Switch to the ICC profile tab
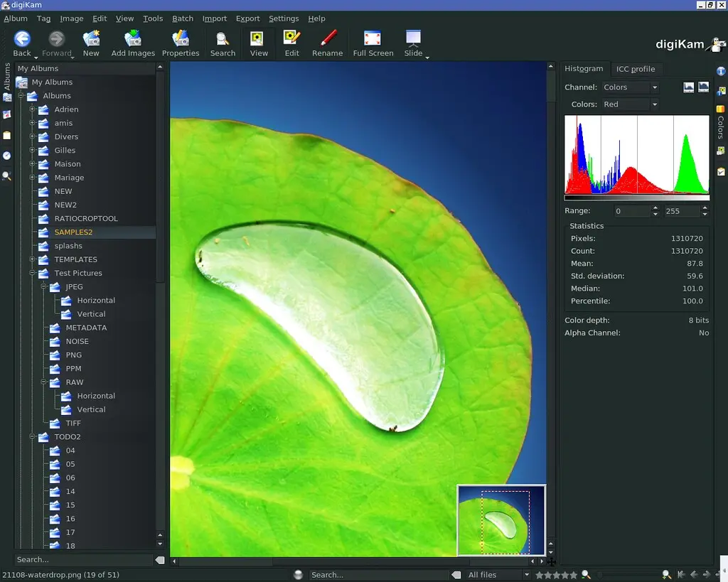Screen dimensions: 728x582 pyautogui.click(x=636, y=69)
